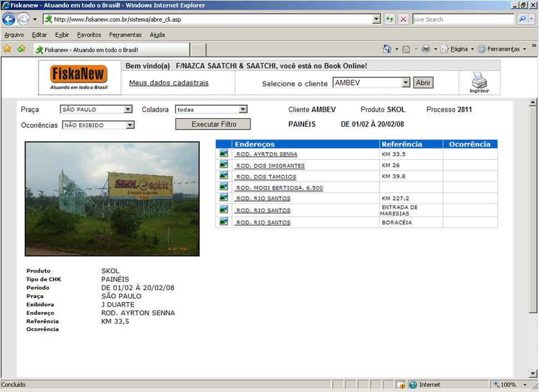The image size is (539, 392).
Task: Click the Refresh page icon
Action: tap(390, 19)
